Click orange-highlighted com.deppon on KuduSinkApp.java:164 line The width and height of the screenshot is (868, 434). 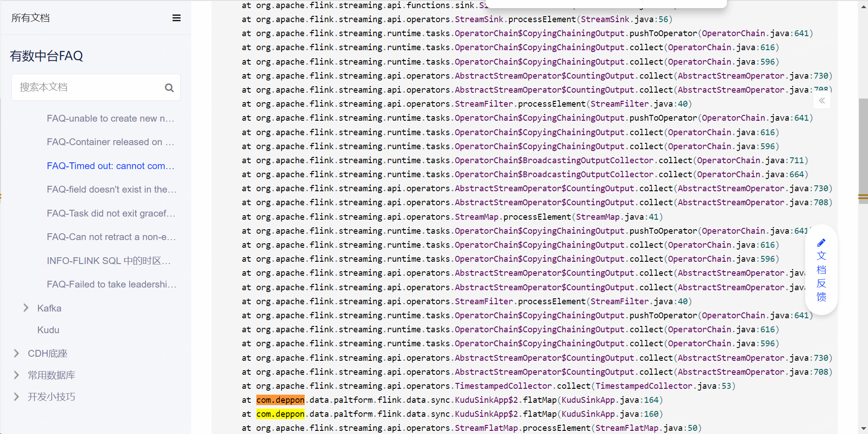280,400
